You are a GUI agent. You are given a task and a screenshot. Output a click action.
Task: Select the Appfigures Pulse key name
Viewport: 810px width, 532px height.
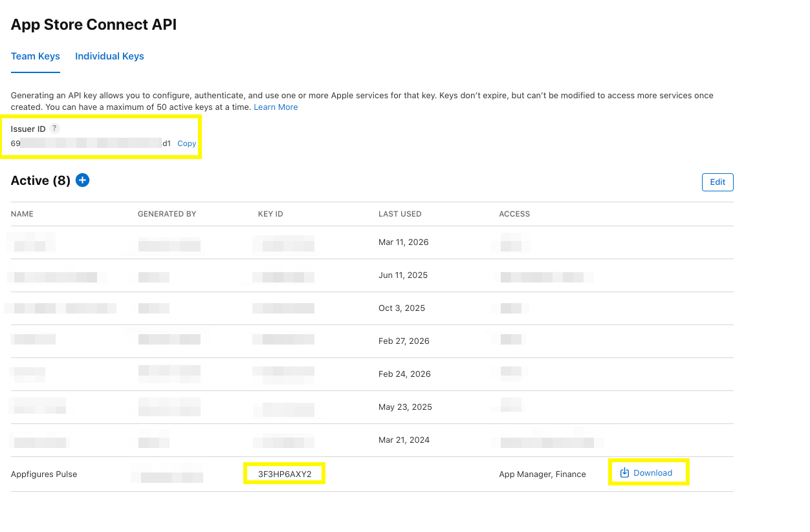click(44, 474)
